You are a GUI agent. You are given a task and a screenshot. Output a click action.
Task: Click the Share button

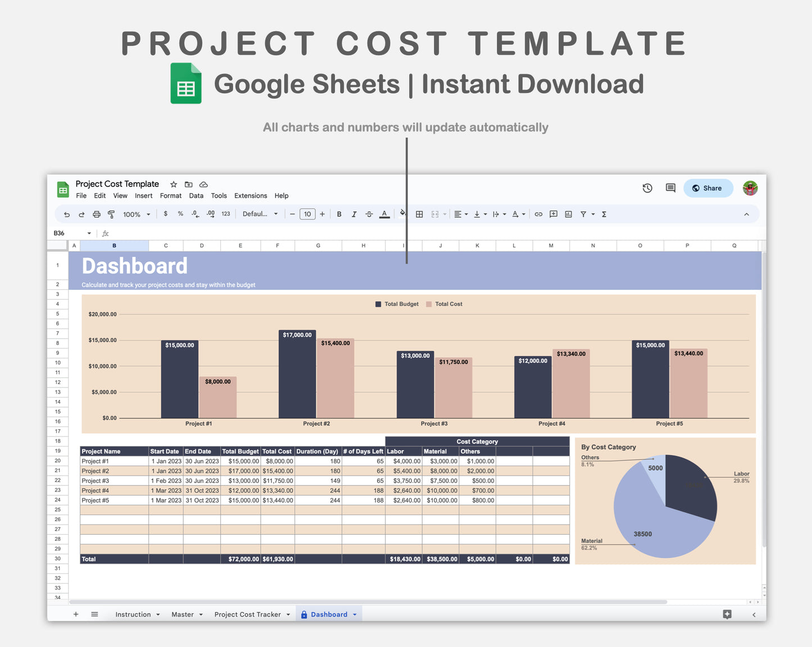pos(708,188)
